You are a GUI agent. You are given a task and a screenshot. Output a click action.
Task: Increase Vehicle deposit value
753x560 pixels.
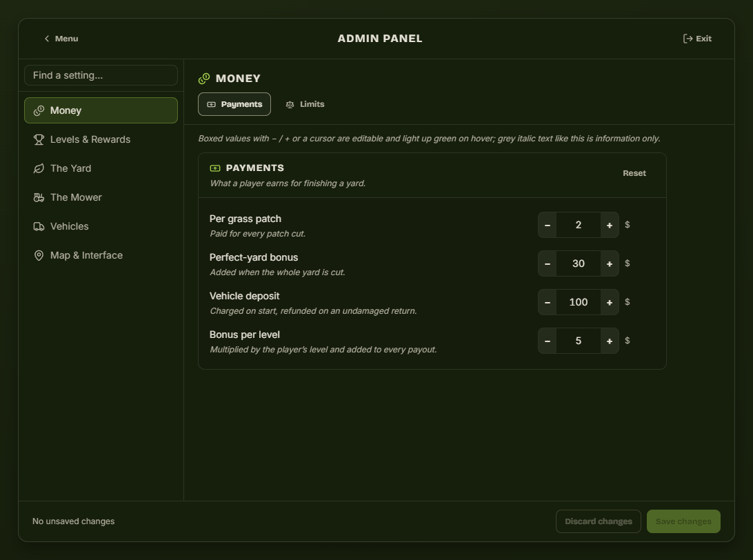(x=610, y=302)
